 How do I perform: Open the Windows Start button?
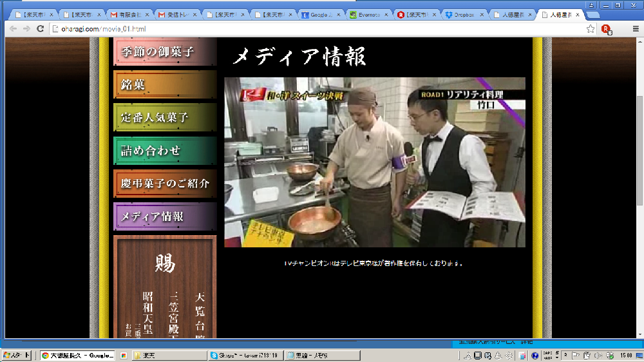[x=17, y=355]
